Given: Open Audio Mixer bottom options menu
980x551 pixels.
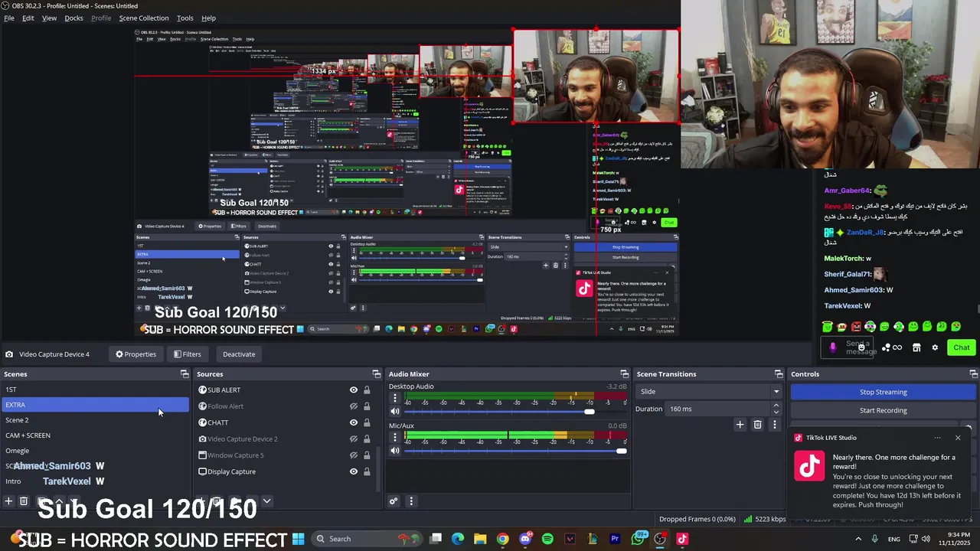Looking at the screenshot, I should coord(411,501).
